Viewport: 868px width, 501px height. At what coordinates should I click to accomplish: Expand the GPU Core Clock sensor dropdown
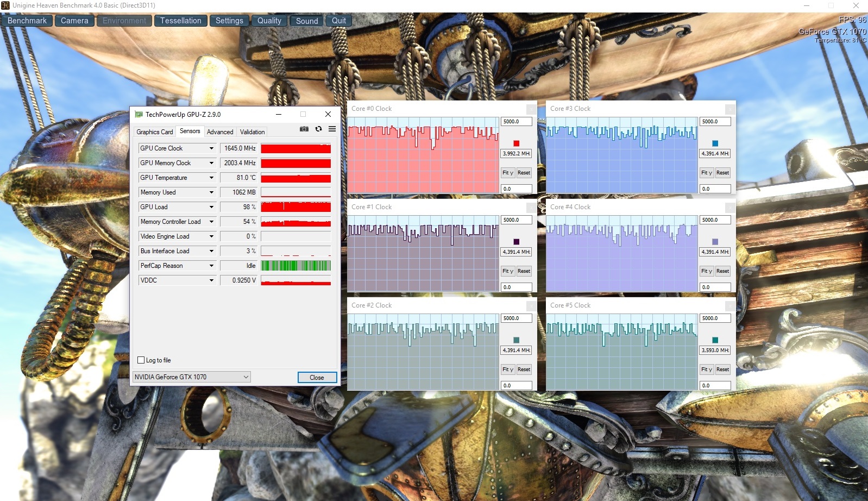point(211,148)
